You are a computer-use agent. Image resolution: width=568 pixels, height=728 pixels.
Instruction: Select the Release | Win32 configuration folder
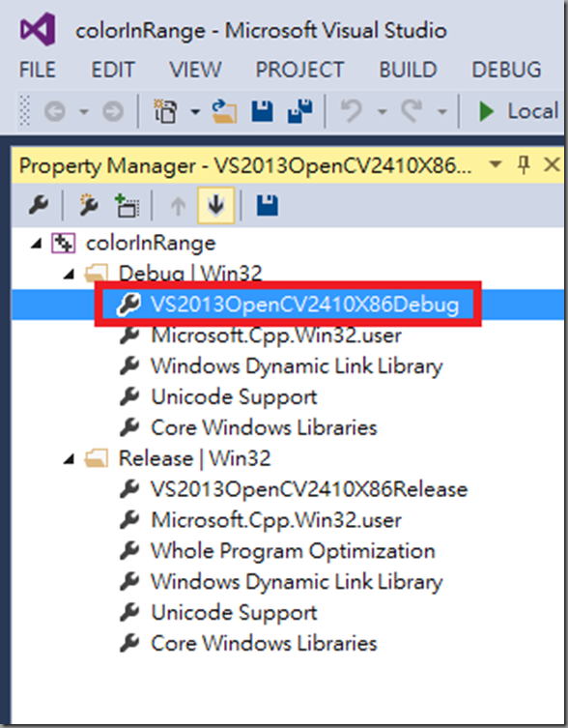(194, 458)
